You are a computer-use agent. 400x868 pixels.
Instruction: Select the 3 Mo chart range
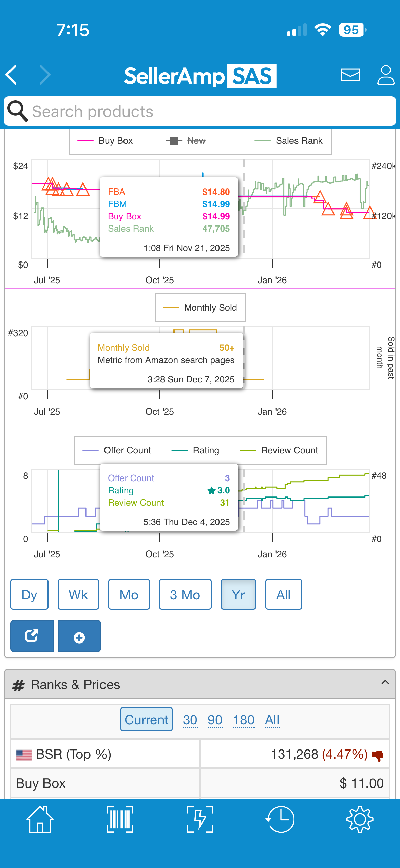coord(185,594)
